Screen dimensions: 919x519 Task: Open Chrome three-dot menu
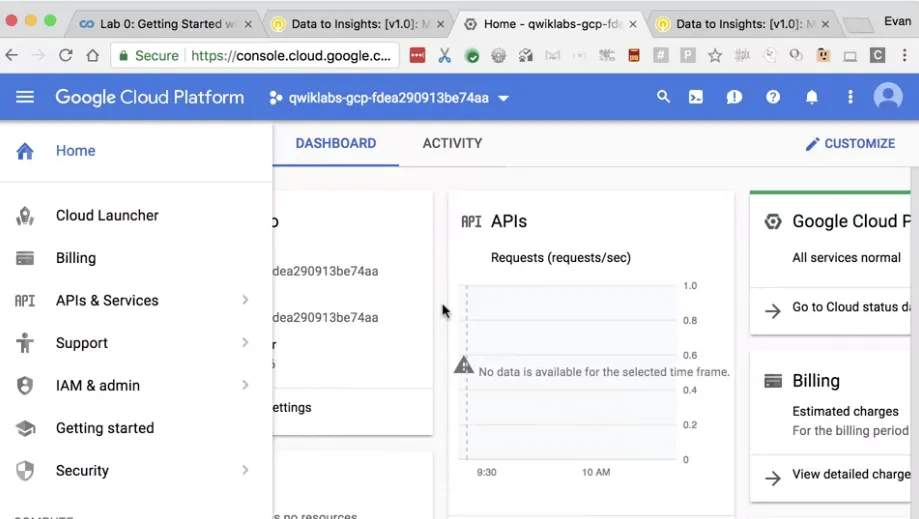click(x=904, y=56)
